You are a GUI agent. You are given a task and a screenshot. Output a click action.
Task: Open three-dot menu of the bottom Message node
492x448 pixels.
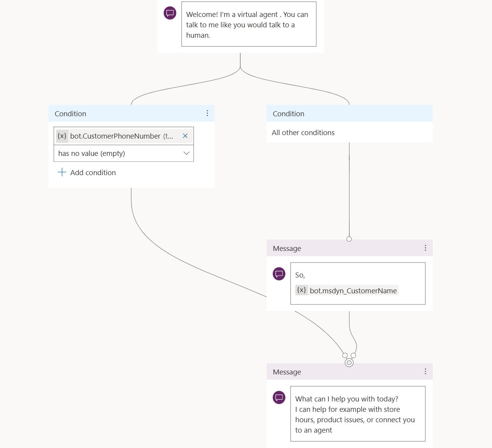tap(425, 371)
